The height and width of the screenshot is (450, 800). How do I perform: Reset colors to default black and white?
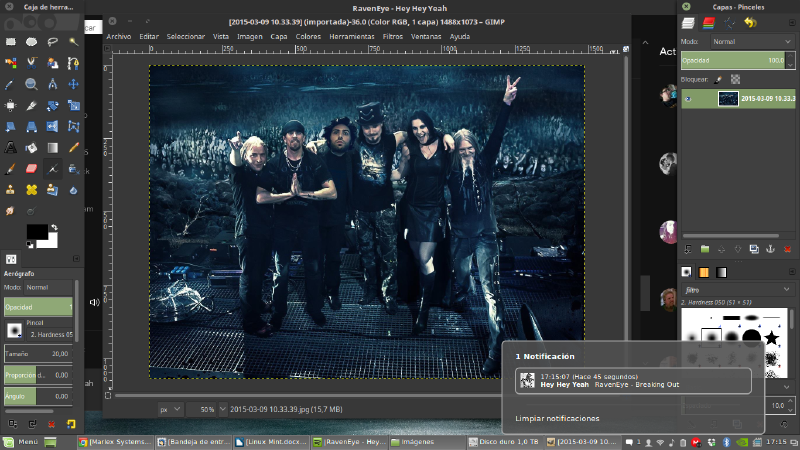(x=30, y=245)
